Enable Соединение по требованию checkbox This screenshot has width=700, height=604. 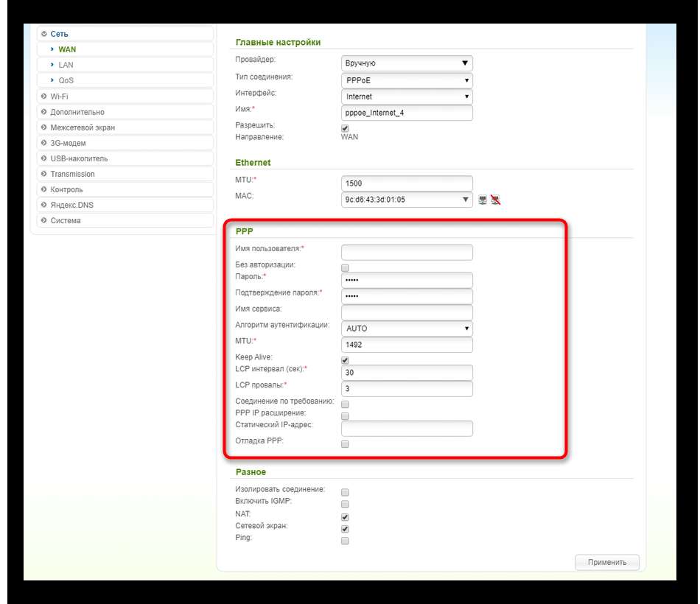pos(345,404)
